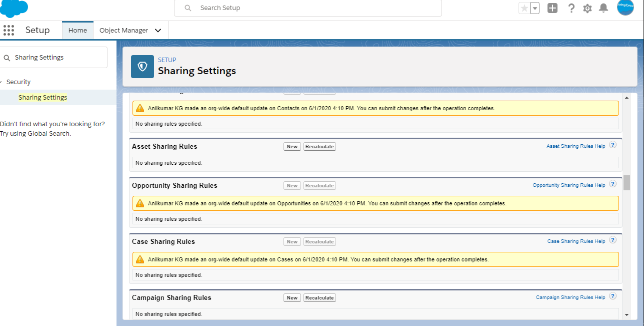The height and width of the screenshot is (326, 644).
Task: Switch to the Home tab
Action: tap(77, 31)
